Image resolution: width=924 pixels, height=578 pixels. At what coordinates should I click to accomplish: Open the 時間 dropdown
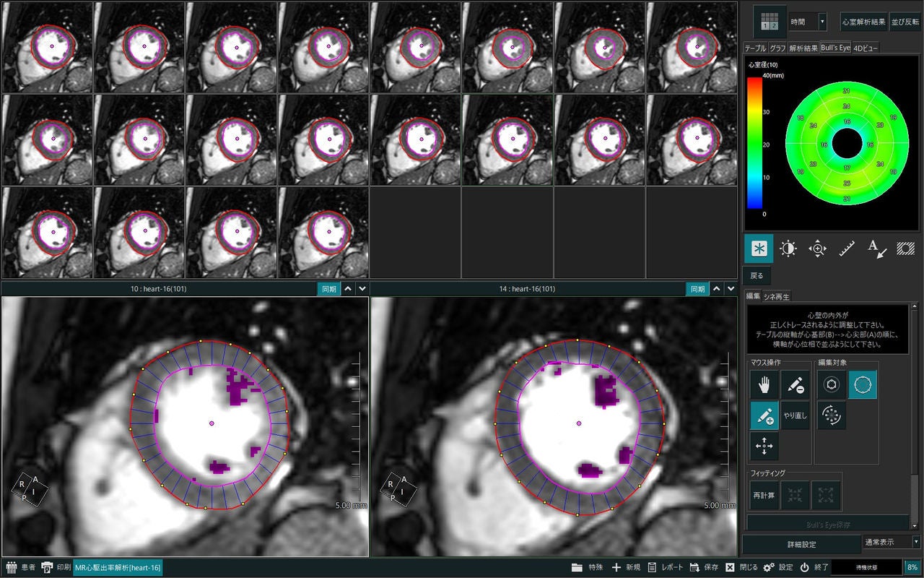point(808,22)
